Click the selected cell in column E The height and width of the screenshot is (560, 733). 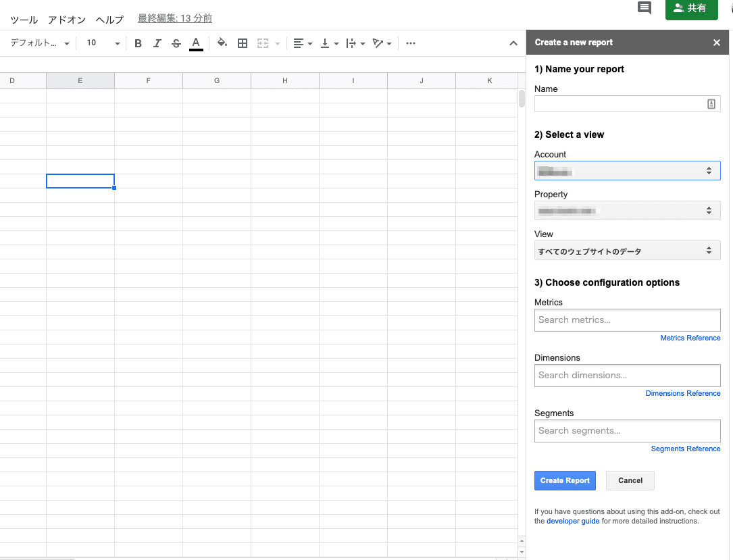(80, 181)
